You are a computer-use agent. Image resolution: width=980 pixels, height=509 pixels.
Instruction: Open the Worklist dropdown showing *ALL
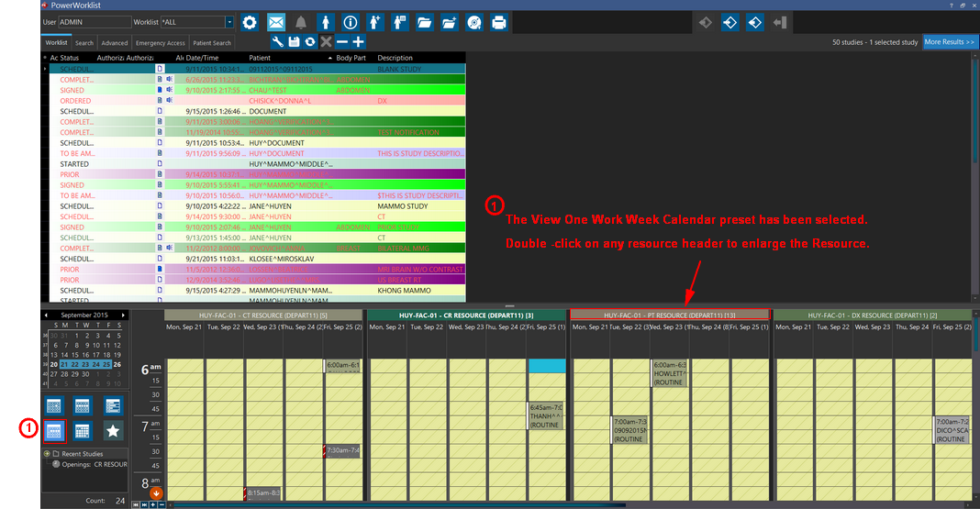pyautogui.click(x=229, y=22)
